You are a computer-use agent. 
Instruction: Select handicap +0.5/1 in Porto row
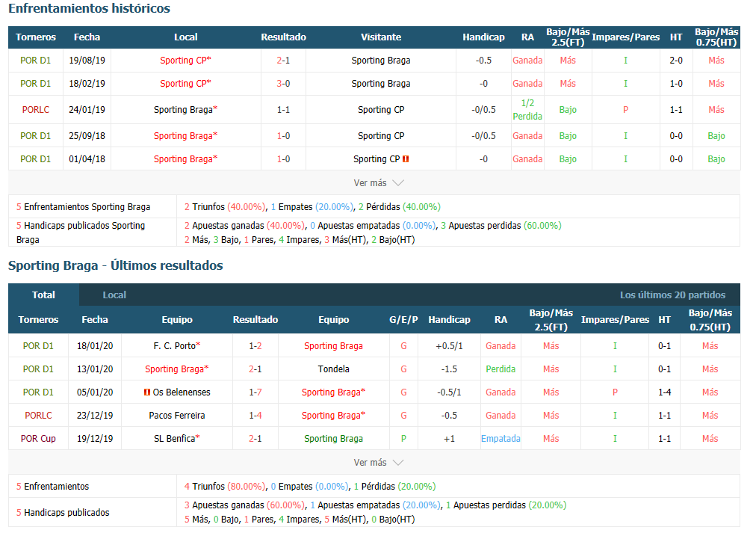point(450,346)
